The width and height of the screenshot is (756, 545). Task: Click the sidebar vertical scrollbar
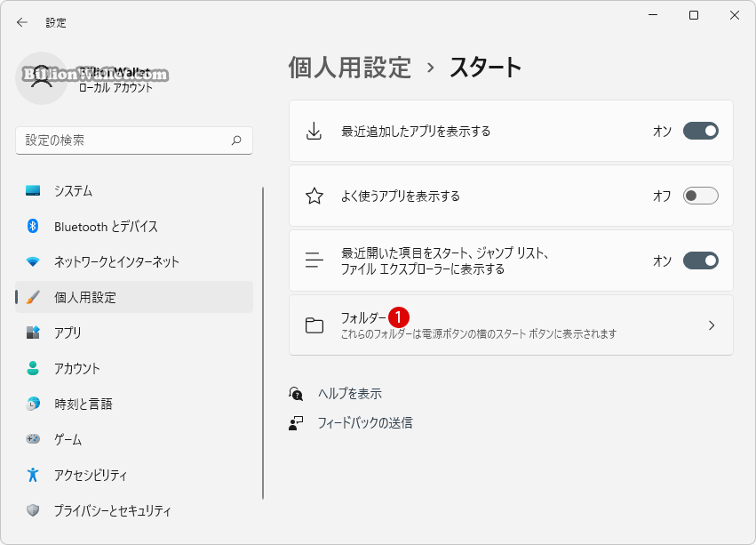coord(263,343)
